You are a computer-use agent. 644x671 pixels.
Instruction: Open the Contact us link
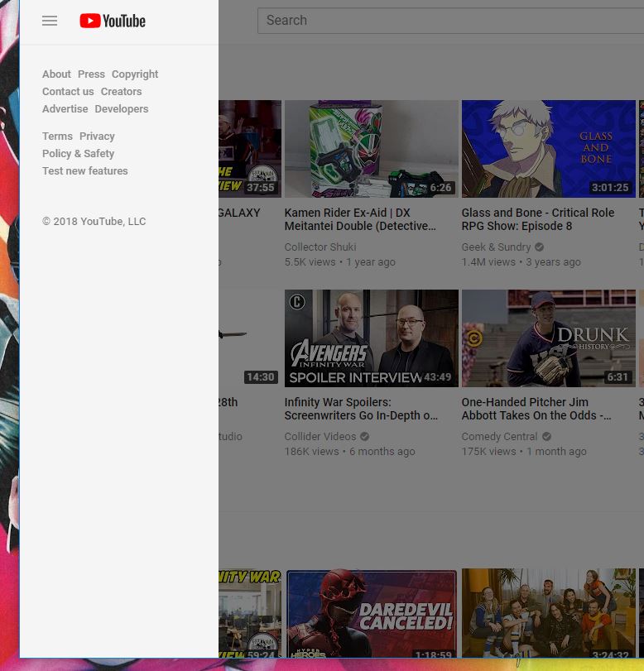(x=68, y=92)
